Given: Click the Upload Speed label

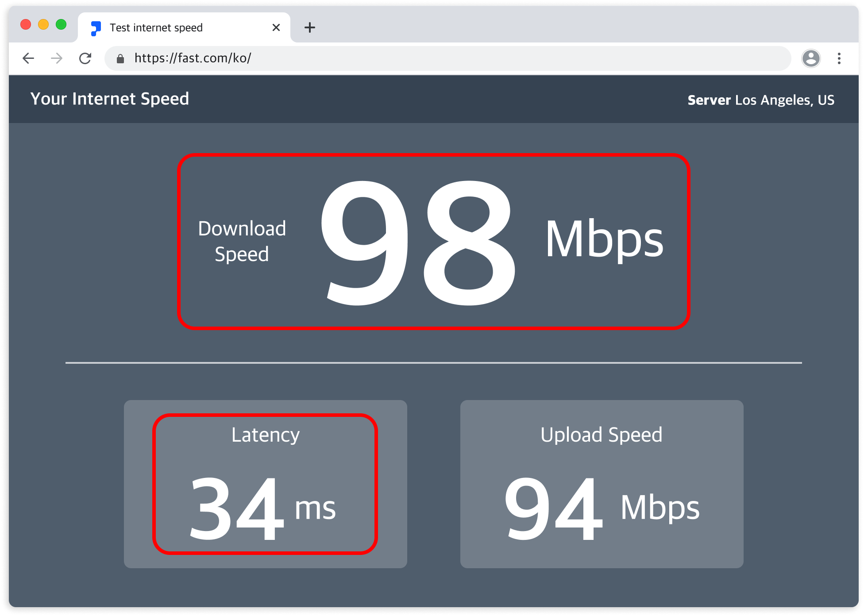Looking at the screenshot, I should [x=602, y=435].
